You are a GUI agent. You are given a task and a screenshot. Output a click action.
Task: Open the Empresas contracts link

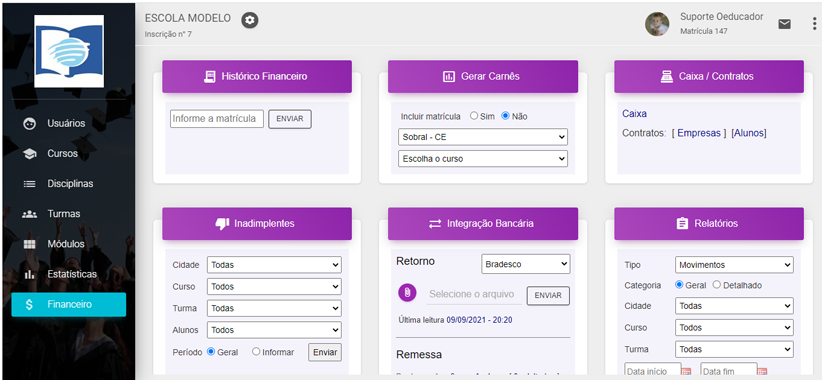(x=699, y=133)
